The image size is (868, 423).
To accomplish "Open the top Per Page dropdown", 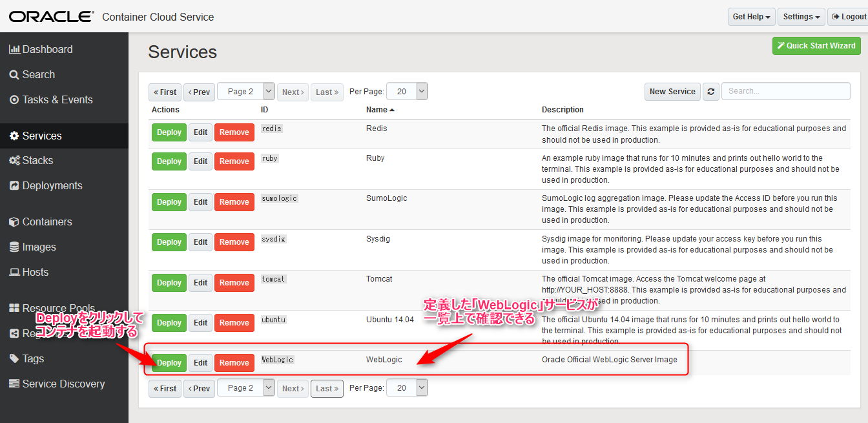I will pyautogui.click(x=407, y=92).
